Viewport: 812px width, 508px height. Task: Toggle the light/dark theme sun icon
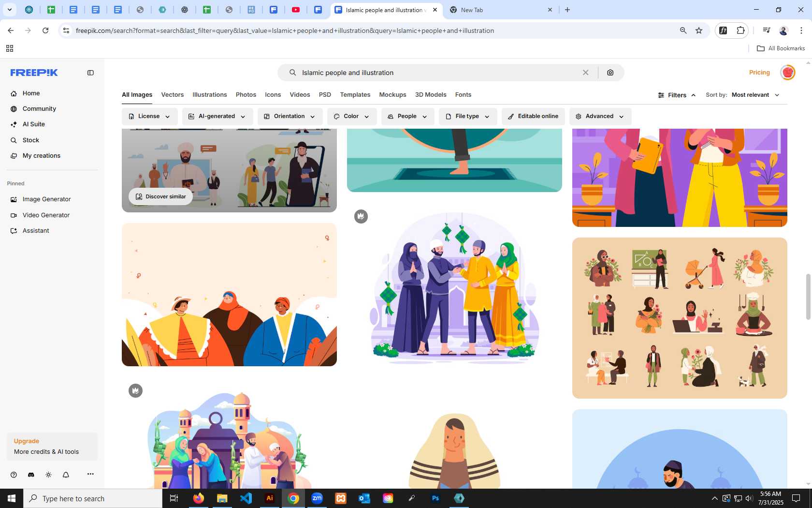pos(48,475)
